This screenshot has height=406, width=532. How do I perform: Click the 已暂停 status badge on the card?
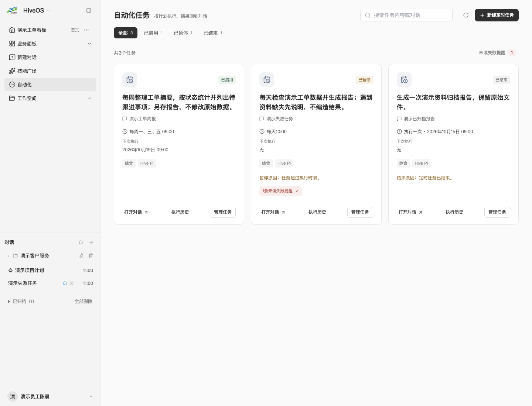(x=364, y=80)
